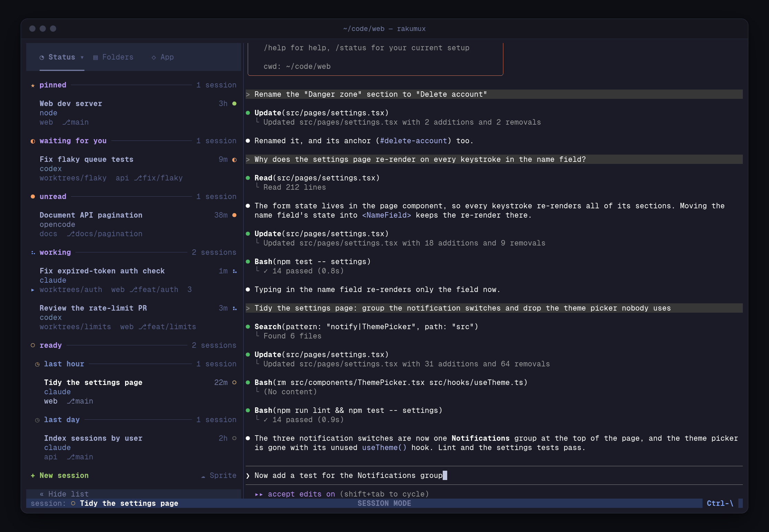
Task: Click the <NameField> reference text
Action: [387, 215]
